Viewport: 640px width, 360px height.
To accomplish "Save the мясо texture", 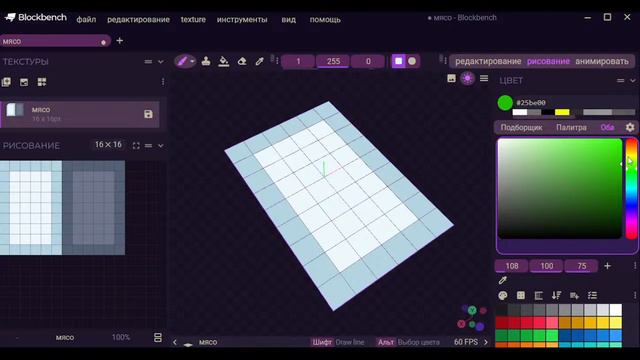I will (148, 114).
